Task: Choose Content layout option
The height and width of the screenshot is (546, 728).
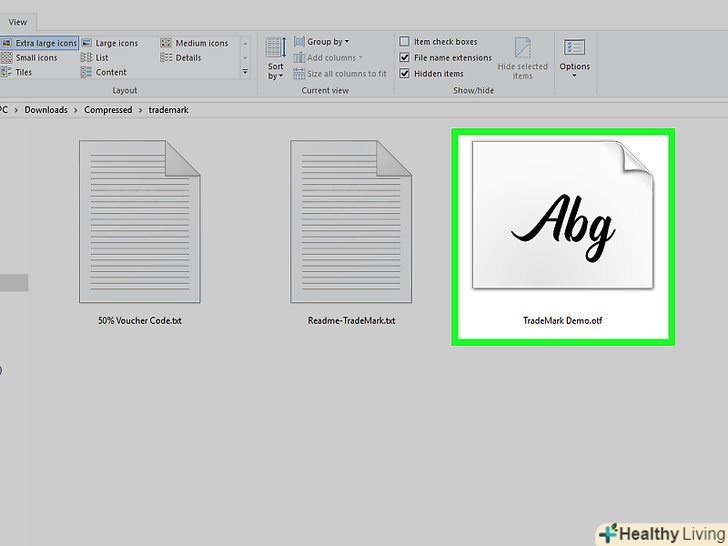Action: click(104, 72)
